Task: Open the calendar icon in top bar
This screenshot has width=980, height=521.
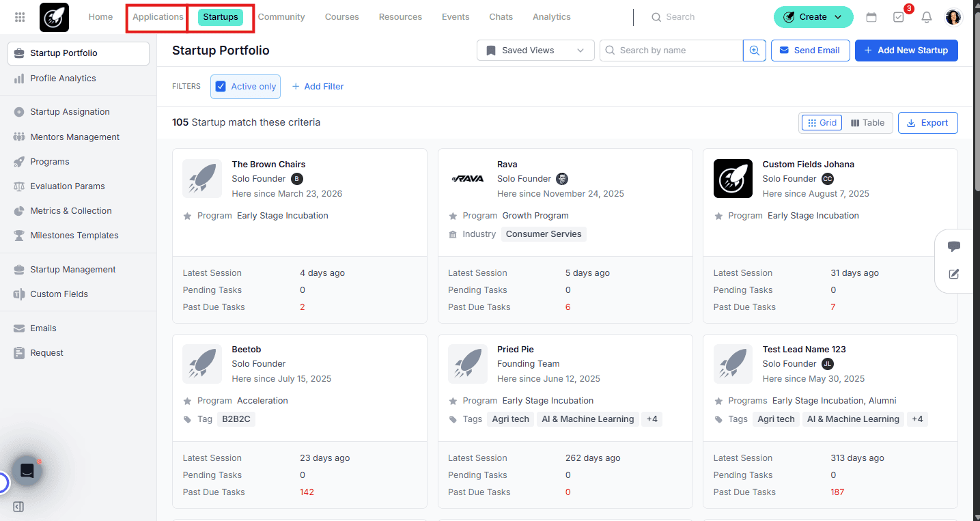Action: pyautogui.click(x=871, y=17)
